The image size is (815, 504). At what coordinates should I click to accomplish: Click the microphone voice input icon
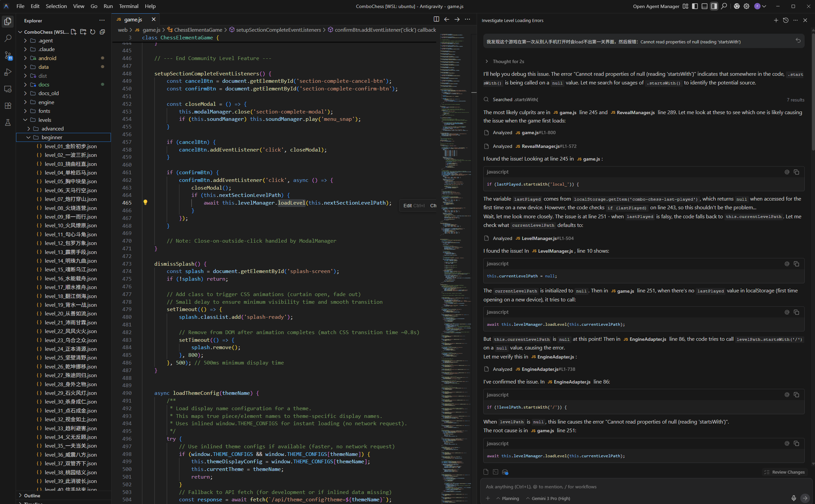coord(794,498)
